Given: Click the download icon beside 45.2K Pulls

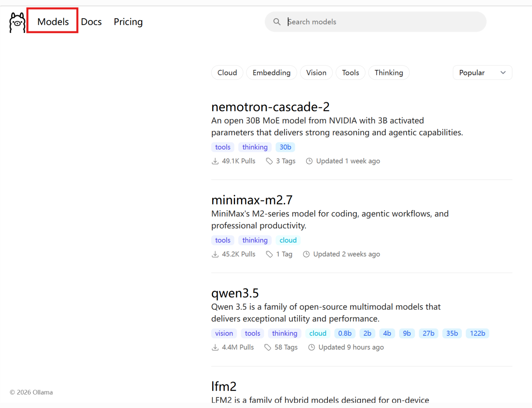Looking at the screenshot, I should click(x=215, y=254).
